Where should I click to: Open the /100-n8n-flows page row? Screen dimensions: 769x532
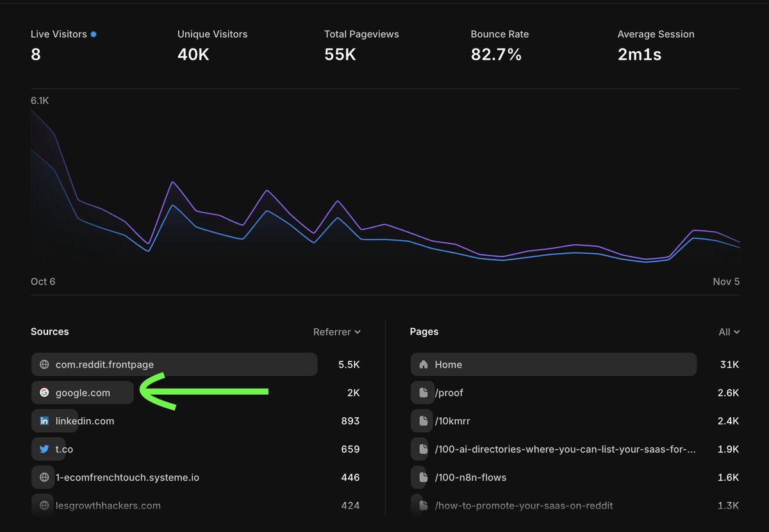tap(470, 478)
